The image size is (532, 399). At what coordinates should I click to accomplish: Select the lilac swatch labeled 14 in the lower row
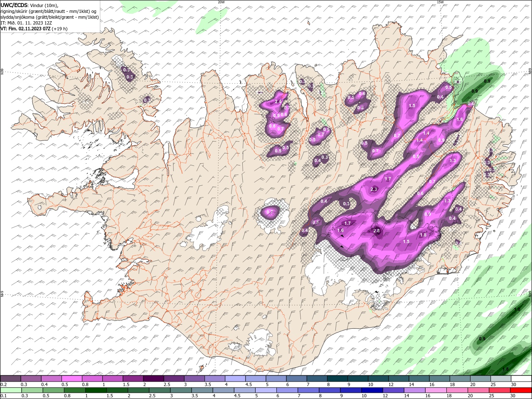click(x=414, y=390)
